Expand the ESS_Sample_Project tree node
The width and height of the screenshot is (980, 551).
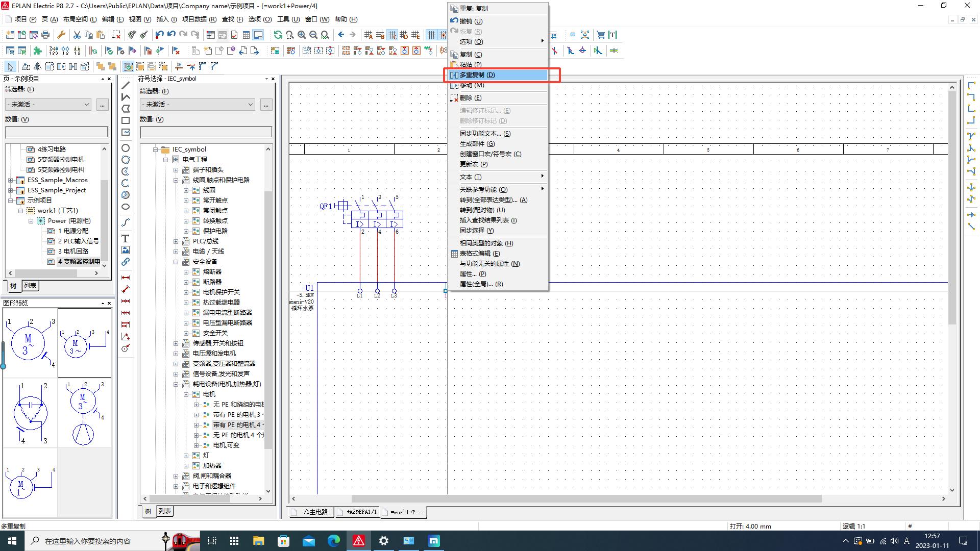click(x=11, y=190)
